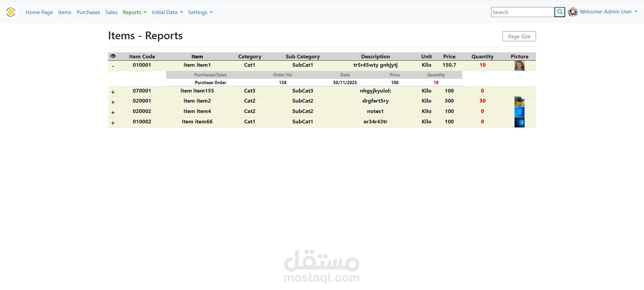Expand the item item2 row

tap(113, 102)
